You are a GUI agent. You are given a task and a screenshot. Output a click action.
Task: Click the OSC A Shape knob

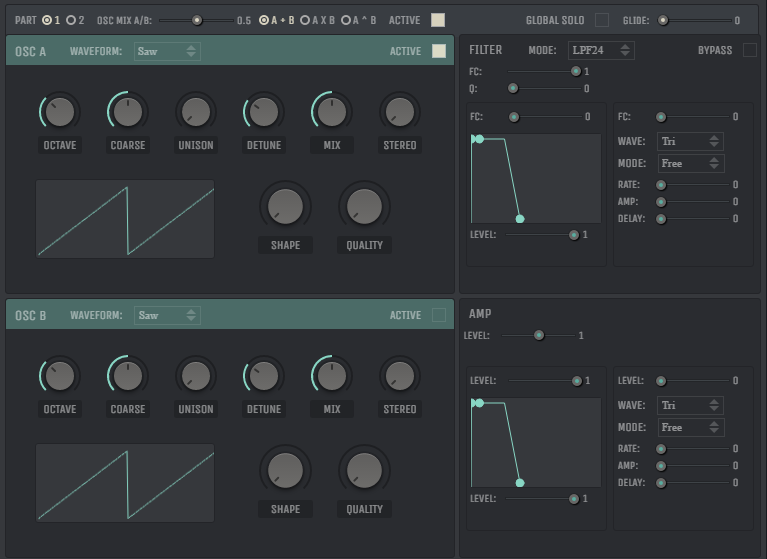pos(285,206)
